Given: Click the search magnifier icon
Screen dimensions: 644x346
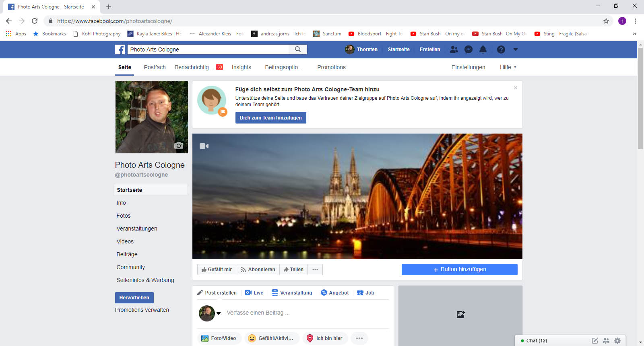Looking at the screenshot, I should point(298,49).
